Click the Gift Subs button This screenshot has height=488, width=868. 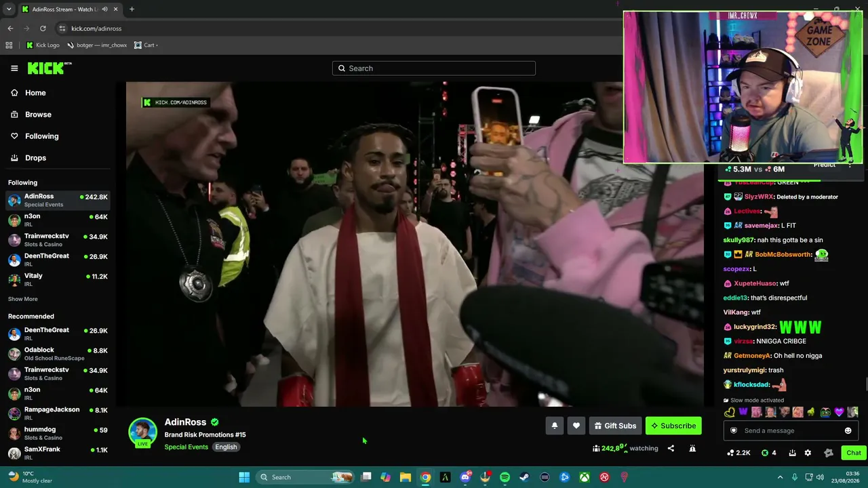coord(615,426)
